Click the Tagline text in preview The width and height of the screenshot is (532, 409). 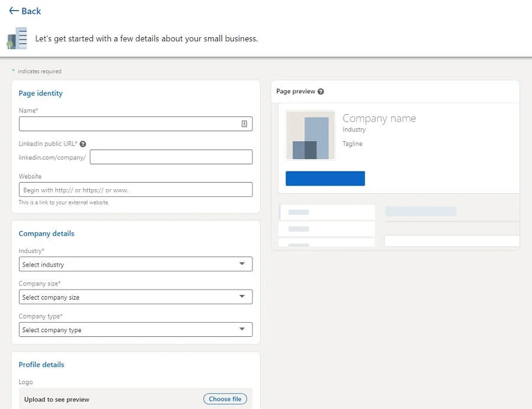point(352,144)
